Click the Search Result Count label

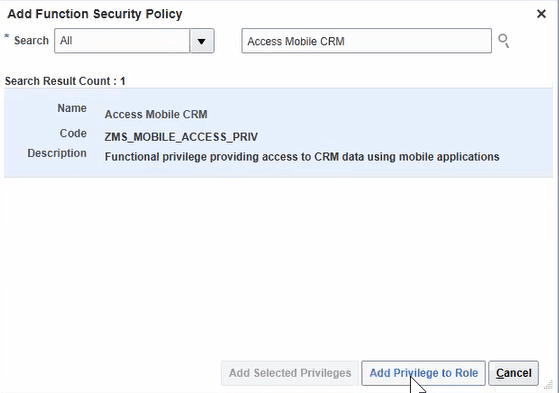tap(65, 81)
